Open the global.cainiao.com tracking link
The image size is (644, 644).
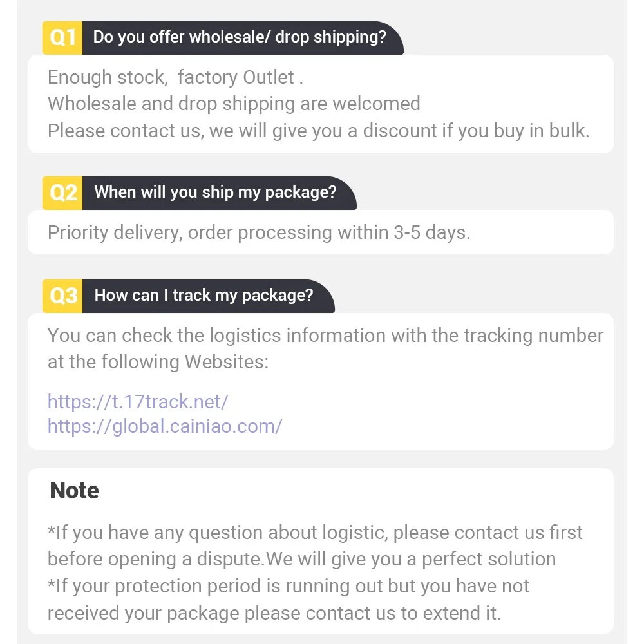click(165, 426)
